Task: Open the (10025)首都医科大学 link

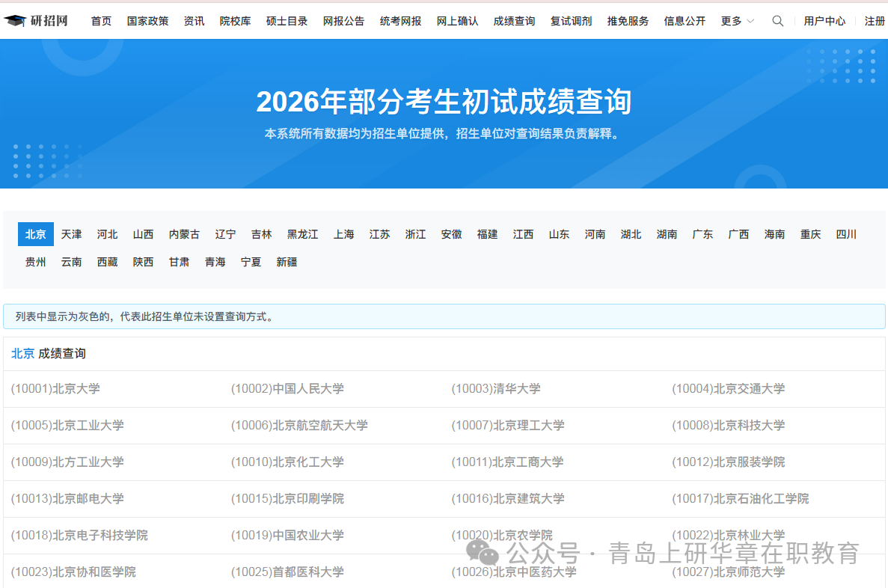Action: pyautogui.click(x=287, y=572)
